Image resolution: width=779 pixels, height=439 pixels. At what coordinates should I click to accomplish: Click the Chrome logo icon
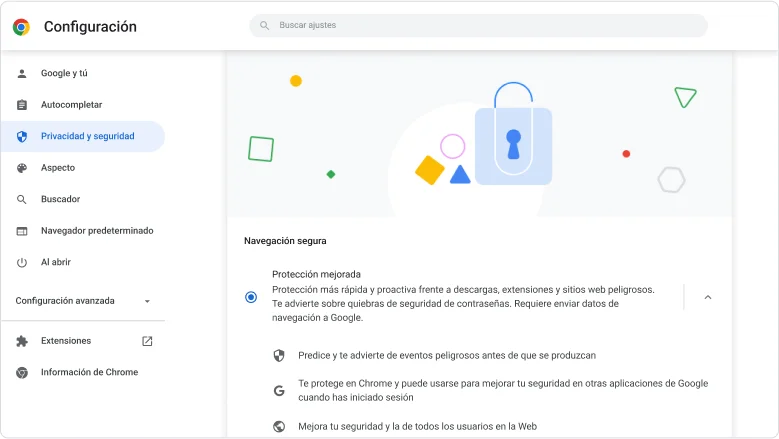(21, 27)
